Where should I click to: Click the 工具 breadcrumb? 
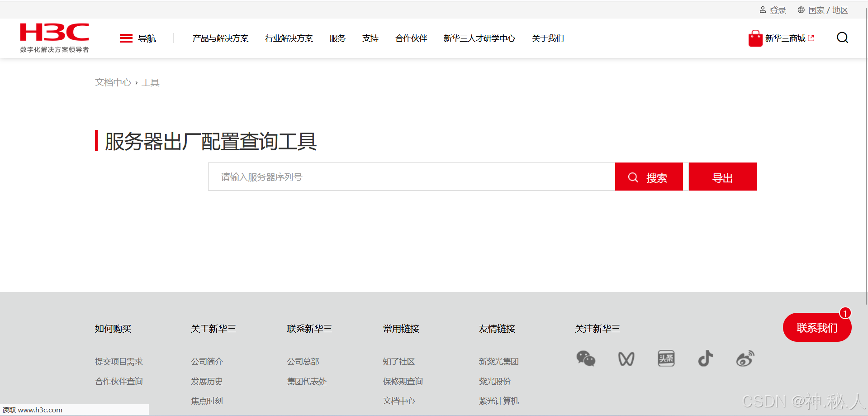151,82
